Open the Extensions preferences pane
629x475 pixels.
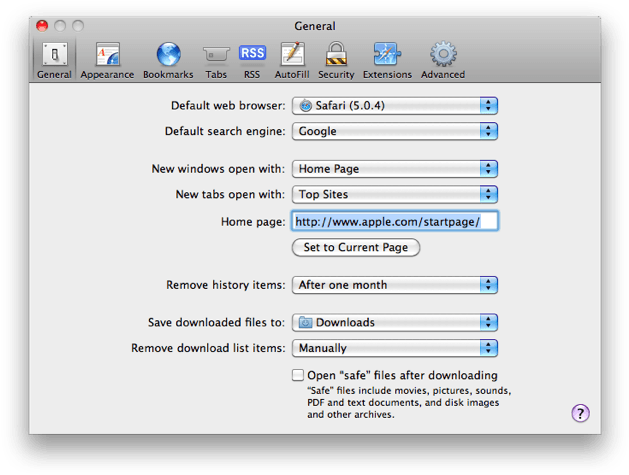pyautogui.click(x=388, y=60)
